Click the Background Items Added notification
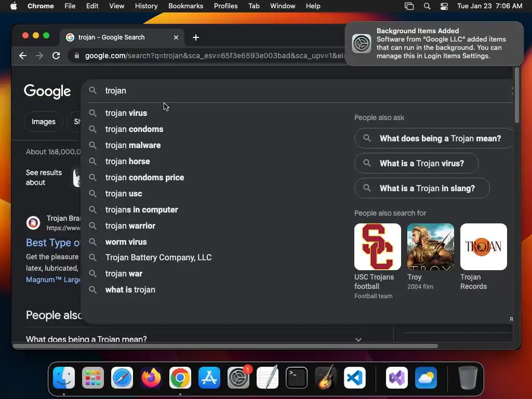Screen dimensions: 532x399 coord(434,44)
